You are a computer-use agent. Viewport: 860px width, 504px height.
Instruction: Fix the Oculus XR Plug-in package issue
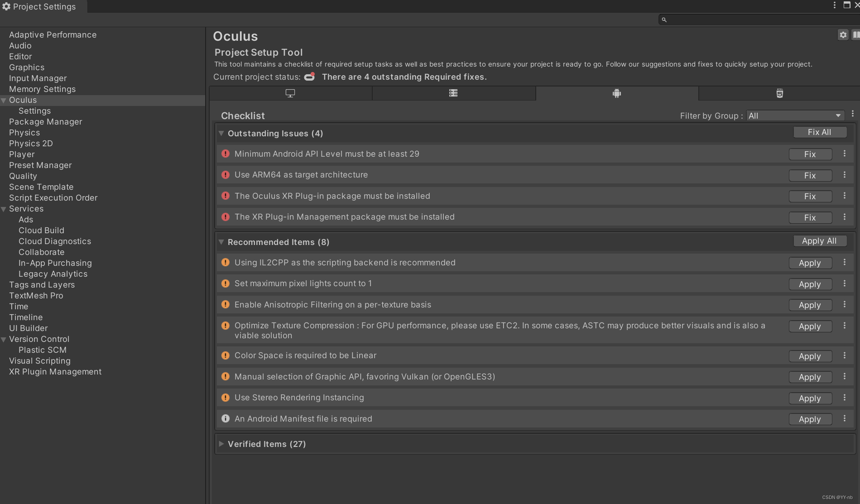click(x=810, y=197)
